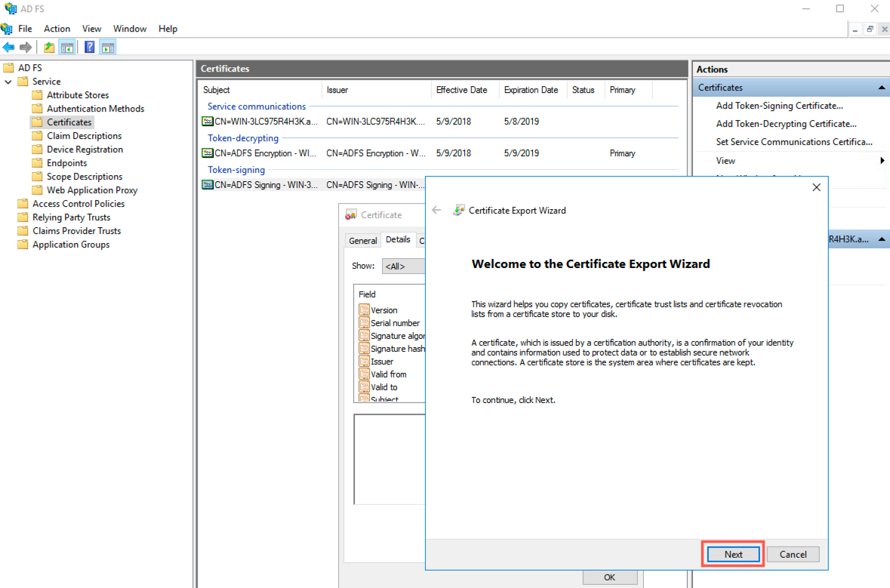Switch to the General tab in Certificate dialog

363,239
